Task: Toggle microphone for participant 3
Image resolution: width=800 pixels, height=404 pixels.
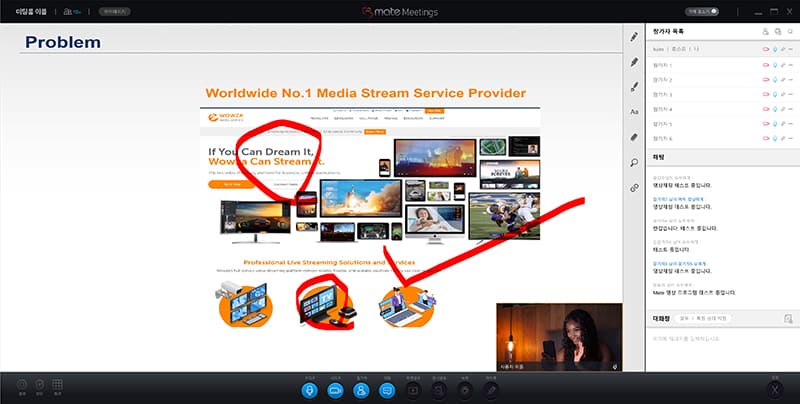Action: tap(774, 94)
